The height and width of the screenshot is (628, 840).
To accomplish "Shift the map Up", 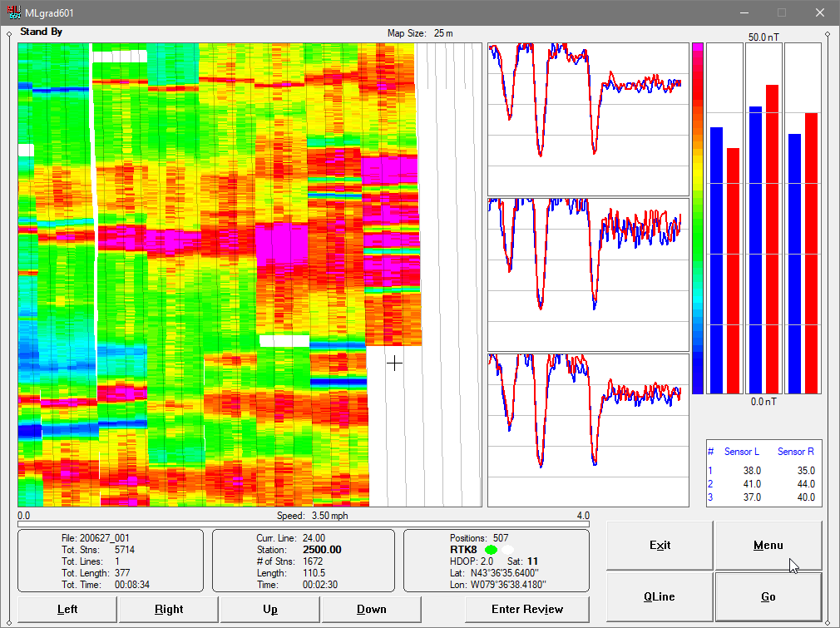I will tap(270, 609).
